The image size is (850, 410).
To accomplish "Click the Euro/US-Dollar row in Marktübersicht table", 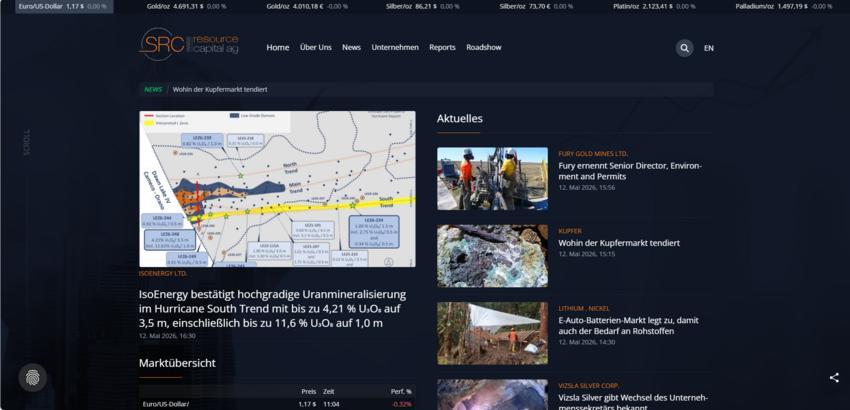I will [x=277, y=404].
